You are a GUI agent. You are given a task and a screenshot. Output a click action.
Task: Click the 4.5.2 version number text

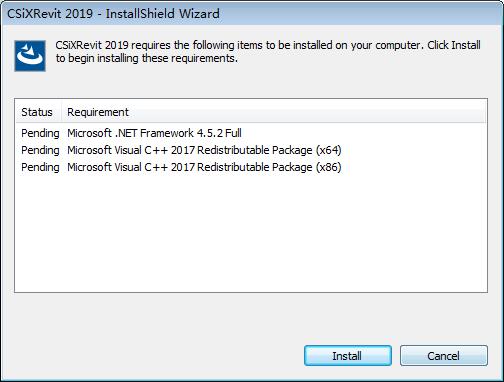tap(210, 133)
